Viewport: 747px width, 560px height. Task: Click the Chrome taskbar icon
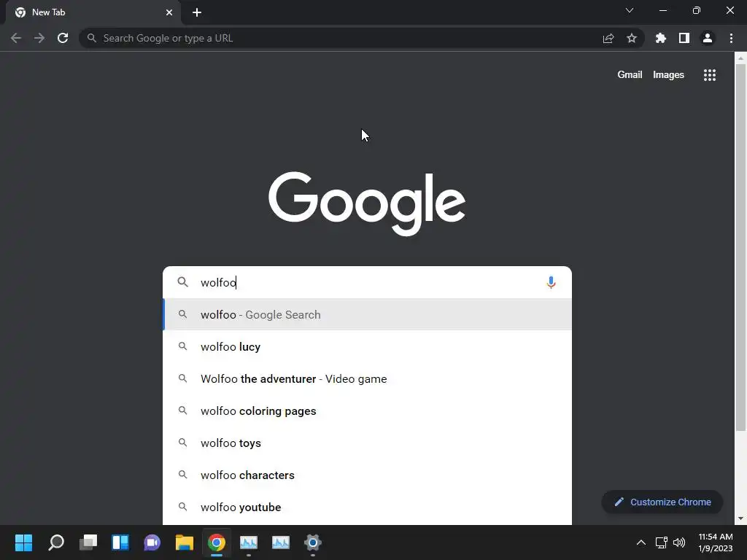[x=216, y=542]
